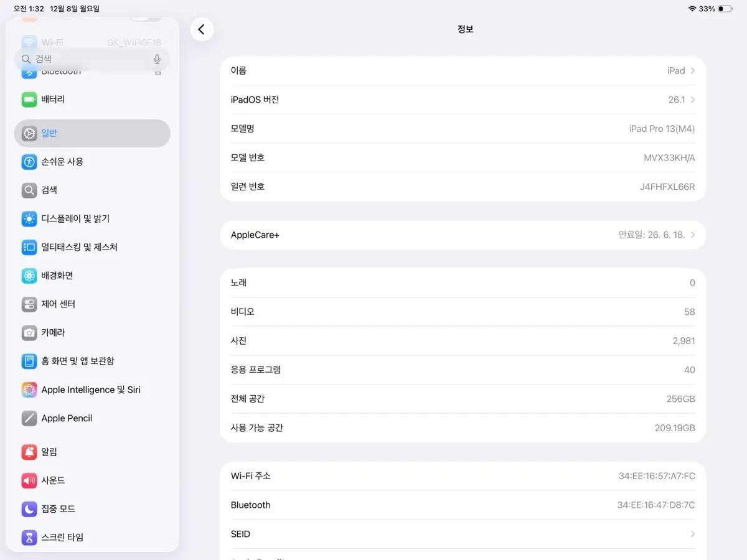Image resolution: width=747 pixels, height=560 pixels.
Task: Tap the Screen Time hourglass icon
Action: point(29,537)
